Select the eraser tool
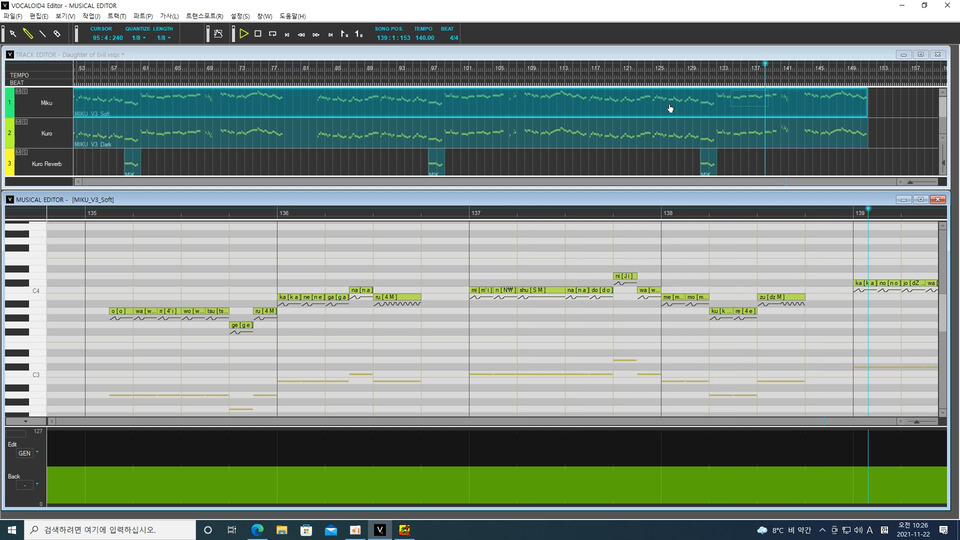 coord(57,34)
